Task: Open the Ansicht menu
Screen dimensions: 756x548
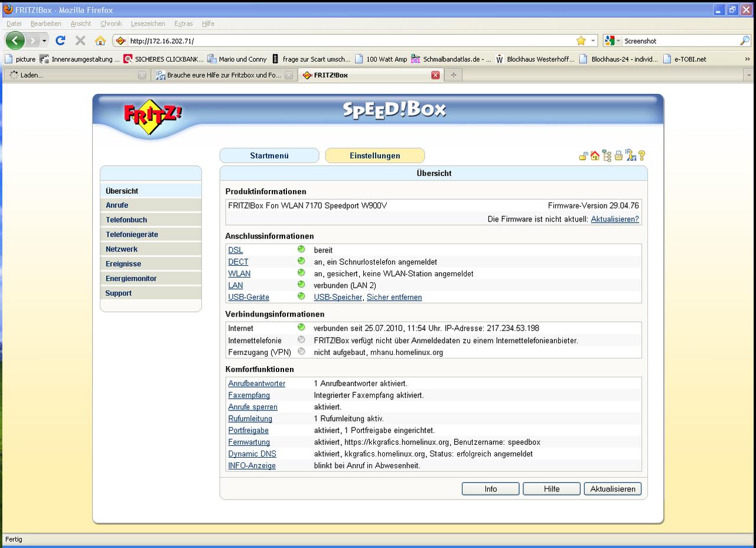Action: 81,24
